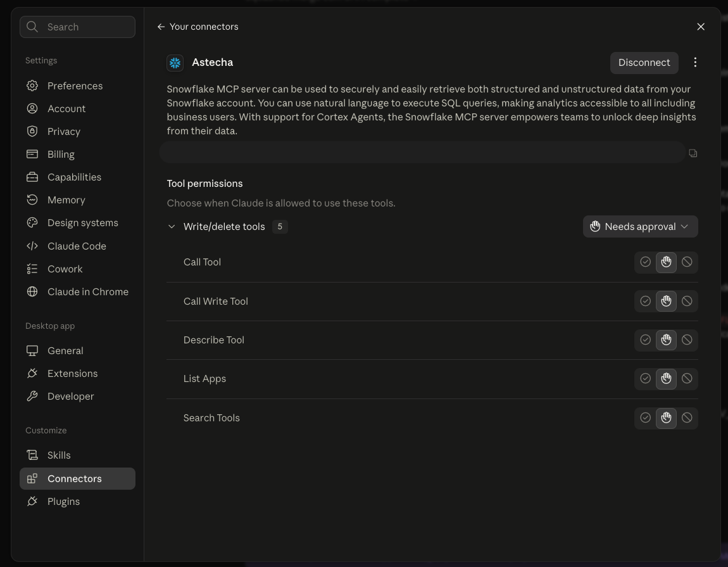Viewport: 728px width, 567px height.
Task: Click the back arrow beside Your connectors
Action: [x=161, y=27]
